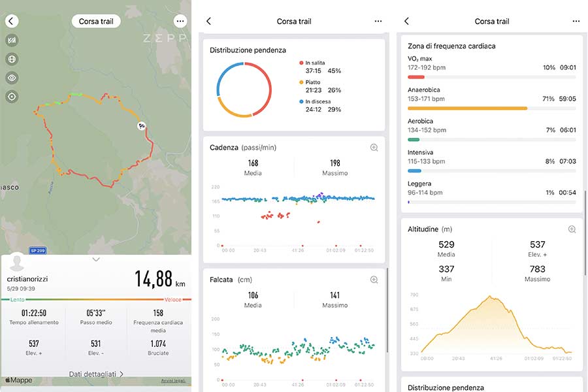Recenter map with the location target icon
Screen dimensions: 588x392
[12, 97]
